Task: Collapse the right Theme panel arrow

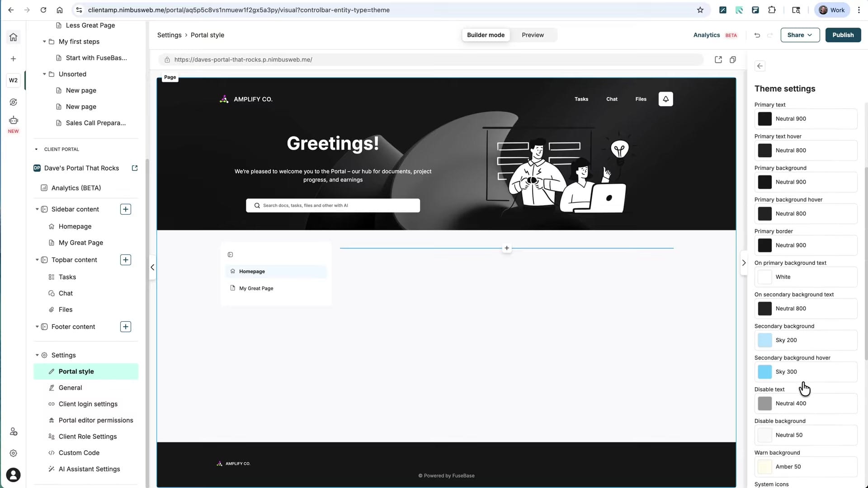Action: [x=744, y=263]
